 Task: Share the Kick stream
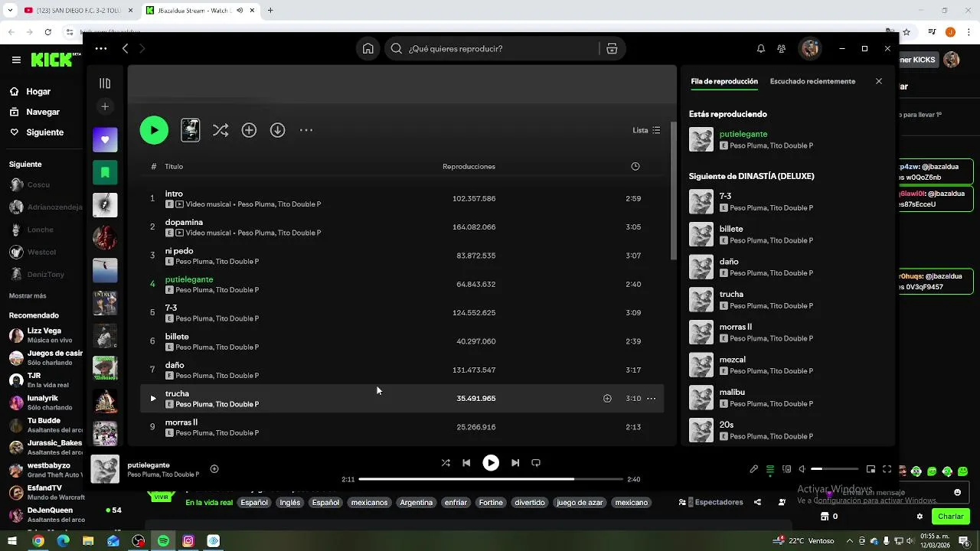757,502
